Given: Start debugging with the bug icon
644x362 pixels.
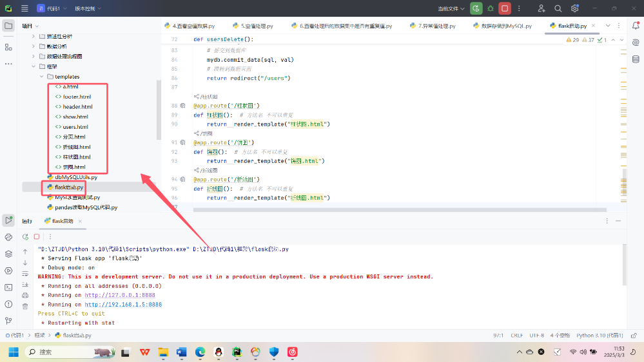Looking at the screenshot, I should point(491,8).
